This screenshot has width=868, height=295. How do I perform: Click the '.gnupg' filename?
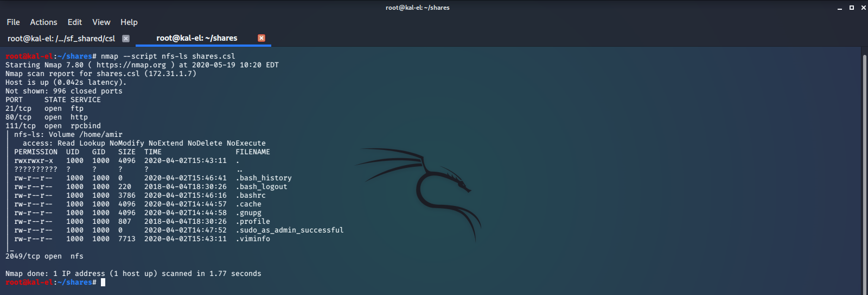tap(248, 213)
